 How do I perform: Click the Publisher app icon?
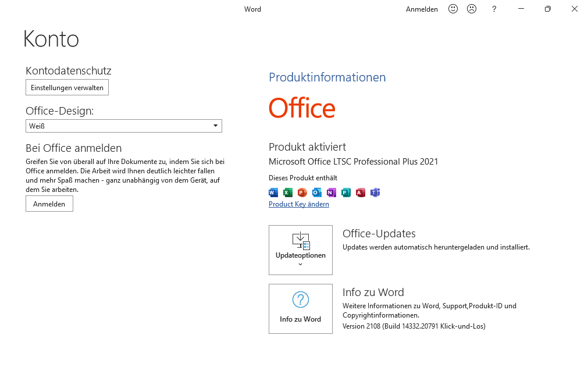click(x=346, y=193)
